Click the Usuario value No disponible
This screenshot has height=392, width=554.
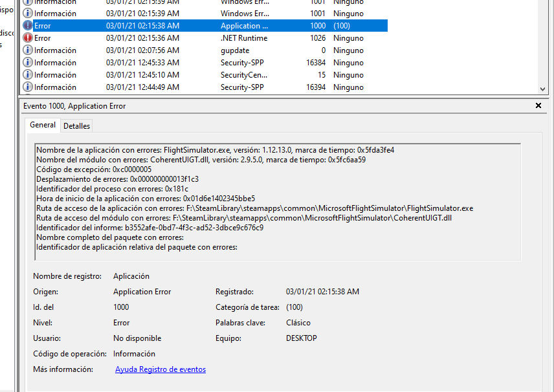(x=137, y=338)
